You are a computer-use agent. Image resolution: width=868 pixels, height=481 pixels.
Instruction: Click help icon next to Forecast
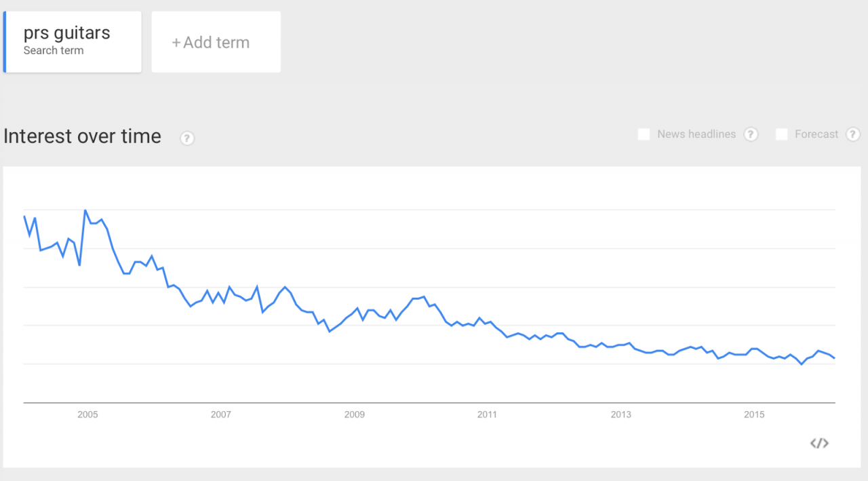[x=853, y=134]
